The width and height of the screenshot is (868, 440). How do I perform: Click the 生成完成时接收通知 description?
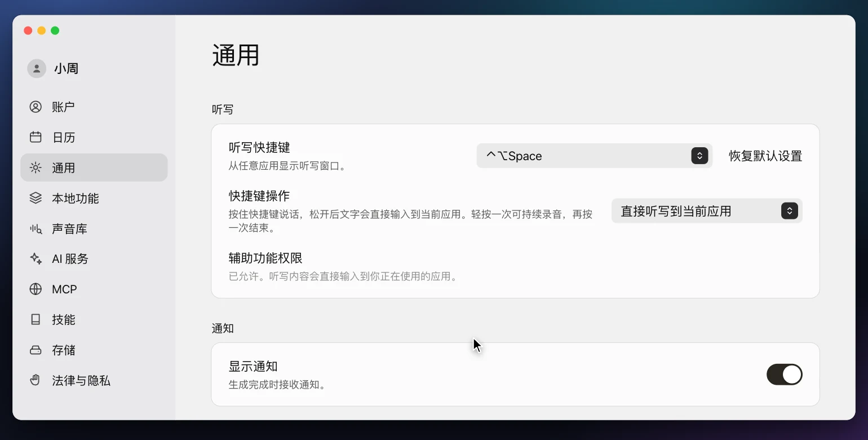tap(277, 385)
